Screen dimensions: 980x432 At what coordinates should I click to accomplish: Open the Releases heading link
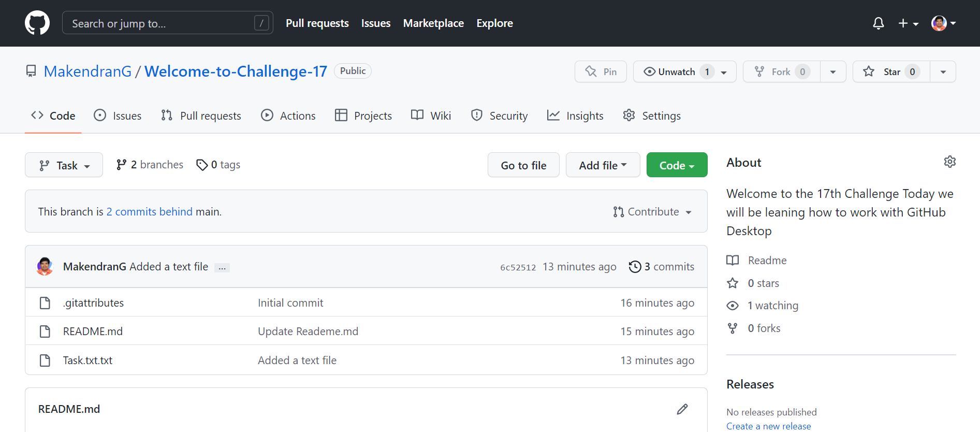click(x=750, y=384)
